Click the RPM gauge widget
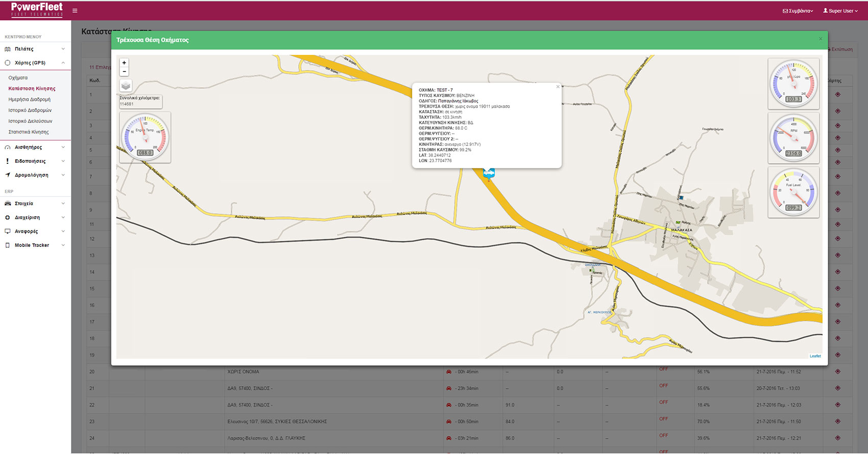Viewport: 868px width, 454px height. 793,138
